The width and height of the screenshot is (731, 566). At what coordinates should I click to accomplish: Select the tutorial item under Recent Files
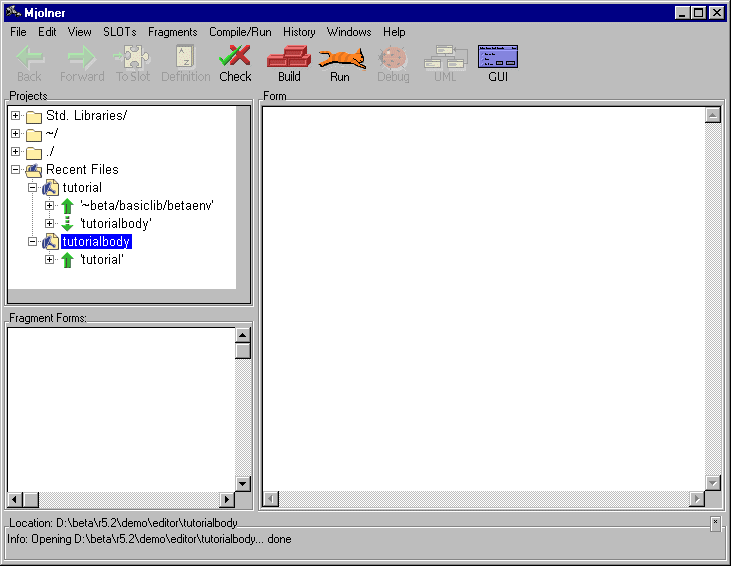82,188
